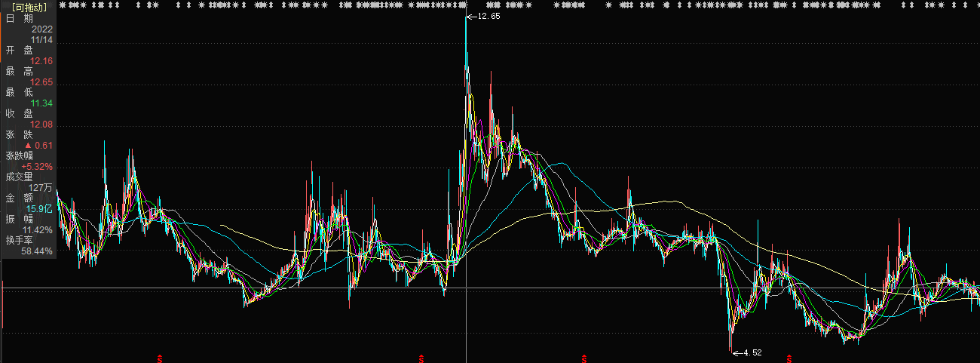Click the 换手率 58.44% turnover rate value
The image size is (980, 363).
coord(38,251)
